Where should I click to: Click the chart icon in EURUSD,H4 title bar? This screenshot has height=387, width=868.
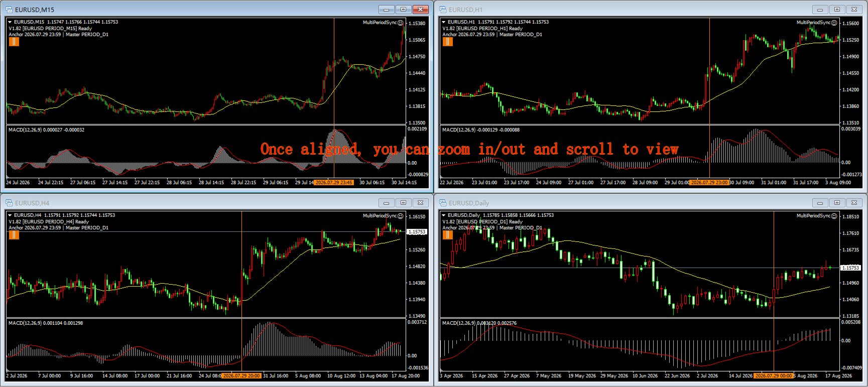9,203
